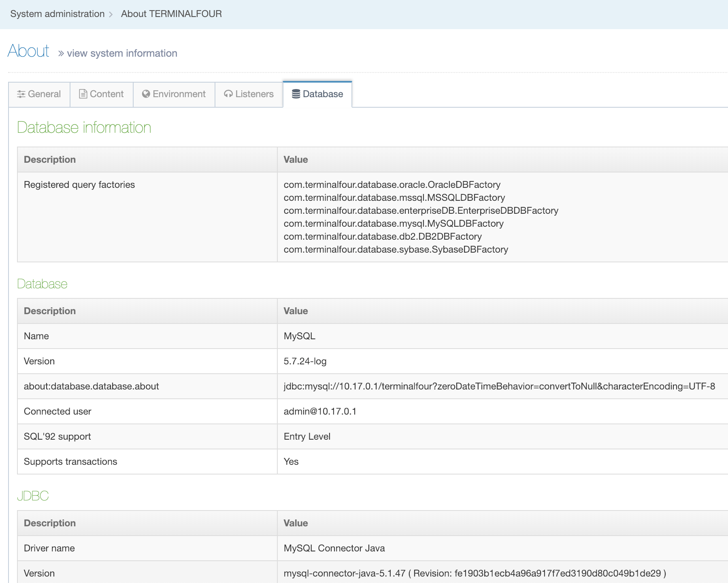
Task: Click the large About page heading
Action: pyautogui.click(x=28, y=51)
